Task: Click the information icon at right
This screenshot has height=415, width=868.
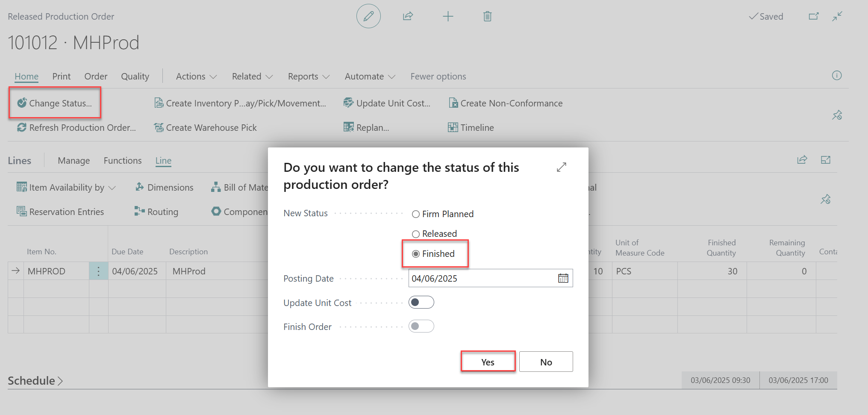Action: point(836,76)
